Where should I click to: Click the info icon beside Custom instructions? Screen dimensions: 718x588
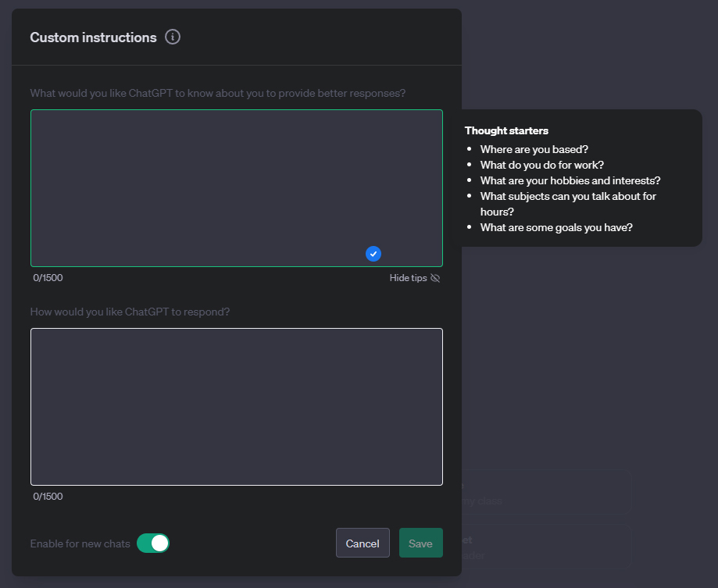pos(173,37)
